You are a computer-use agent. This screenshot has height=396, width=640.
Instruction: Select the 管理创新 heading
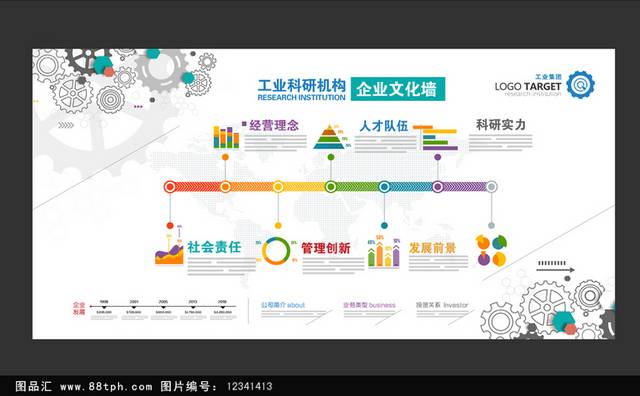pos(326,248)
